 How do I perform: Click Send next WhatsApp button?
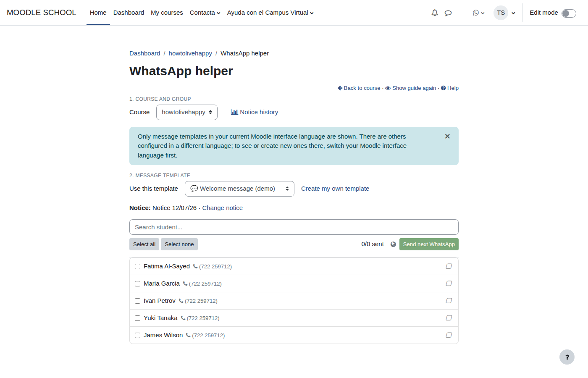point(429,244)
